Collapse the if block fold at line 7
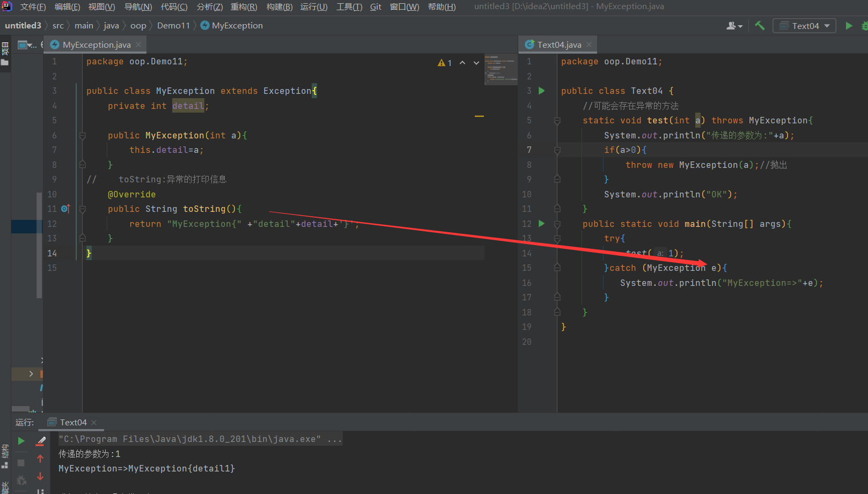 tap(557, 150)
